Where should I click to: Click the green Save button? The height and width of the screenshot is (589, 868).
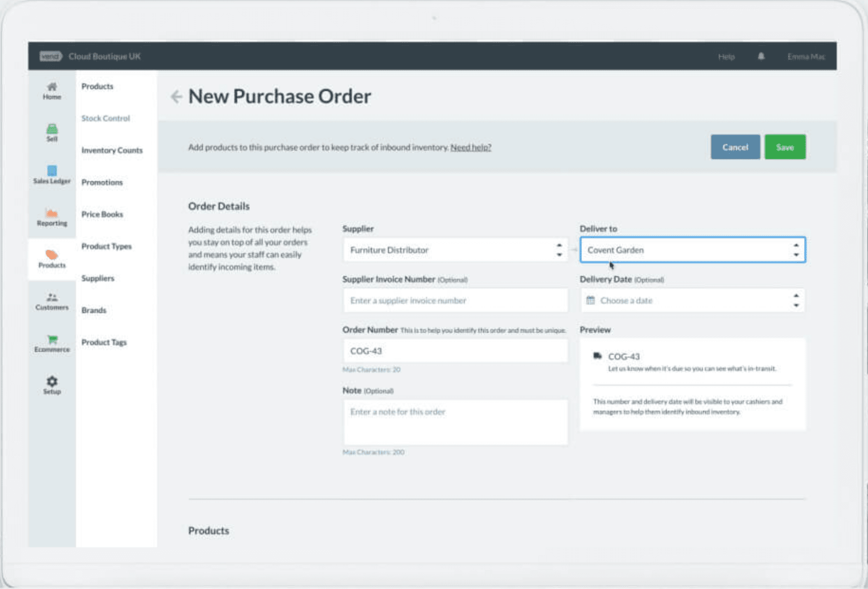pyautogui.click(x=785, y=147)
